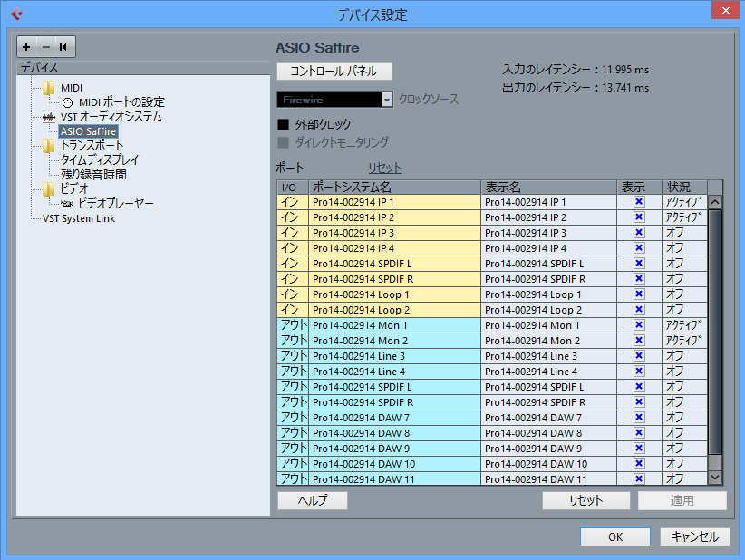Click the MIDI port setup icon
The height and width of the screenshot is (560, 745).
point(67,102)
